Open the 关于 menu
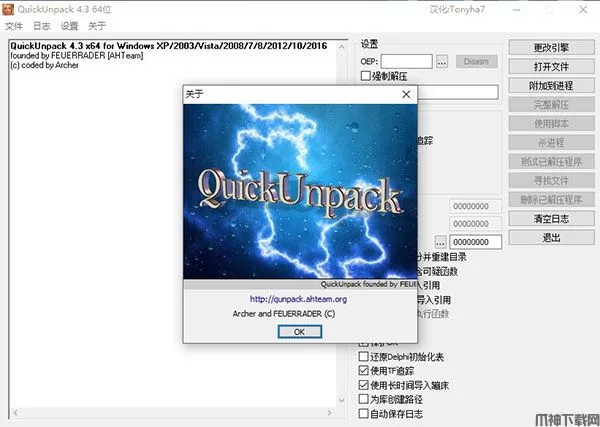The height and width of the screenshot is (427, 600). click(97, 26)
